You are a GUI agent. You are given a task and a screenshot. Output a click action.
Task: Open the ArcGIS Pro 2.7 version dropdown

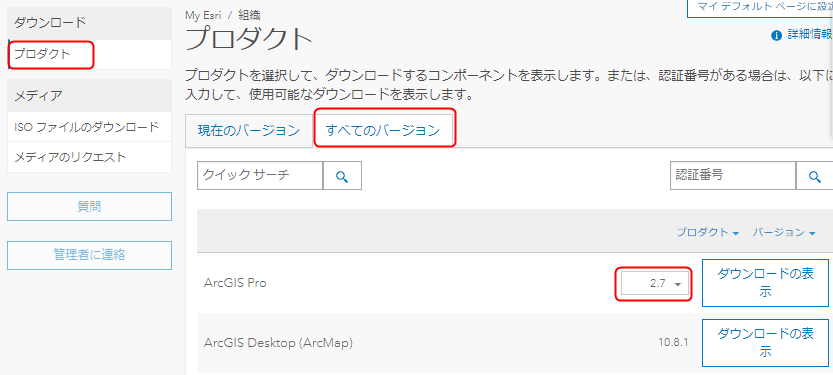pos(654,284)
